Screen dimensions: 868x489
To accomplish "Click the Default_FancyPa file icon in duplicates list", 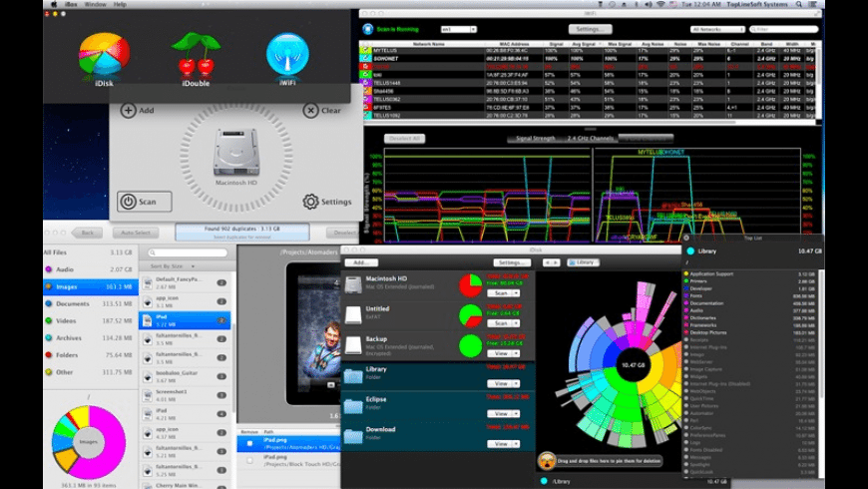I will point(148,283).
